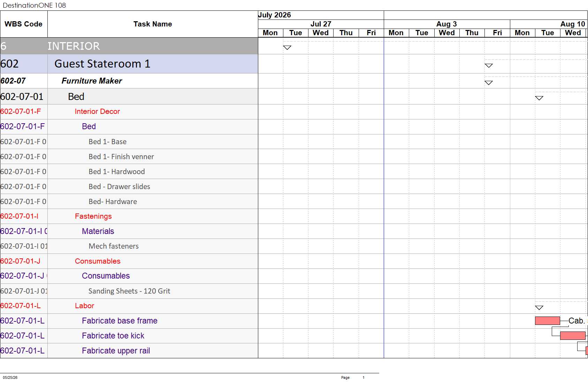Image resolution: width=588 pixels, height=382 pixels.
Task: Select the Guest Stateroom 1 row
Action: coord(129,64)
